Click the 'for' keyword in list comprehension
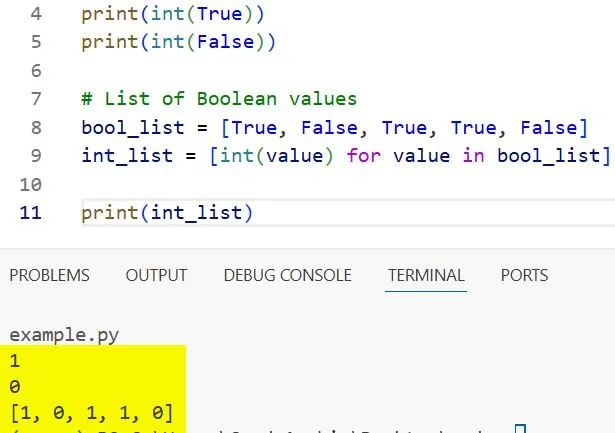 [x=364, y=155]
